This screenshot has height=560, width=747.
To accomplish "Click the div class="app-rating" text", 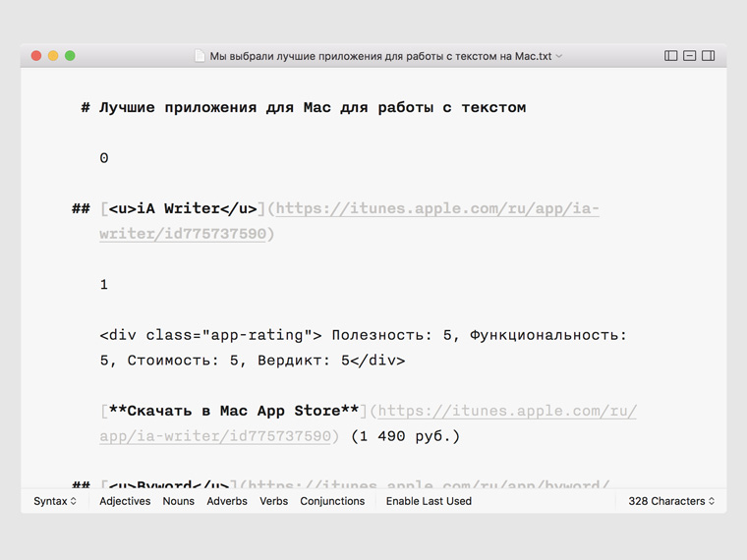I will (x=210, y=335).
